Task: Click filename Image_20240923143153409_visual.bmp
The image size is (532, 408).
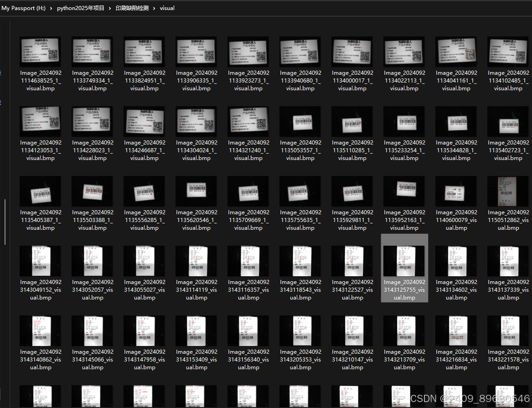Action: coord(196,360)
